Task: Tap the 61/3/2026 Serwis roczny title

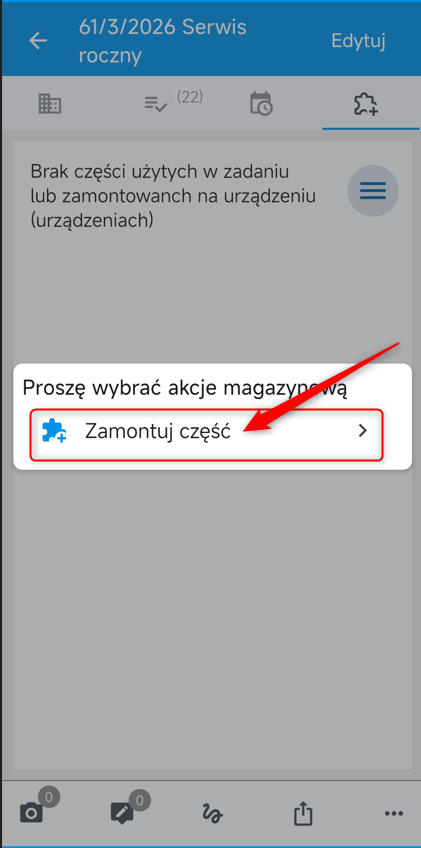Action: (x=162, y=41)
